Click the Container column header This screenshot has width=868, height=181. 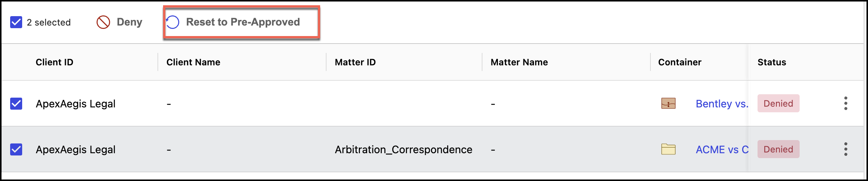click(679, 62)
